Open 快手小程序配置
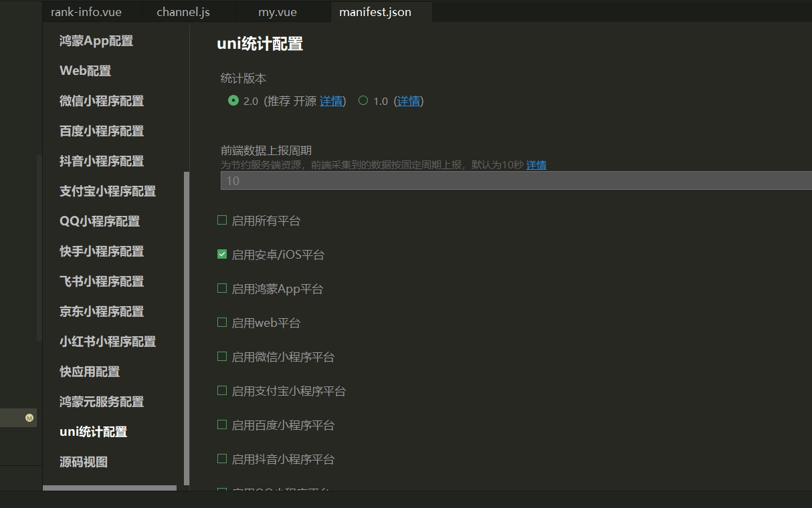The height and width of the screenshot is (508, 812). [x=102, y=251]
